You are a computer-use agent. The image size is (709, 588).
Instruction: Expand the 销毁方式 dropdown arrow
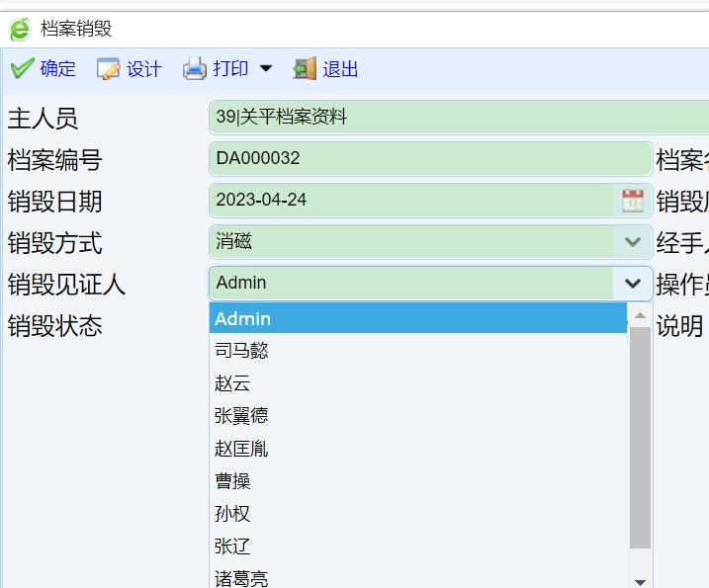pos(632,241)
